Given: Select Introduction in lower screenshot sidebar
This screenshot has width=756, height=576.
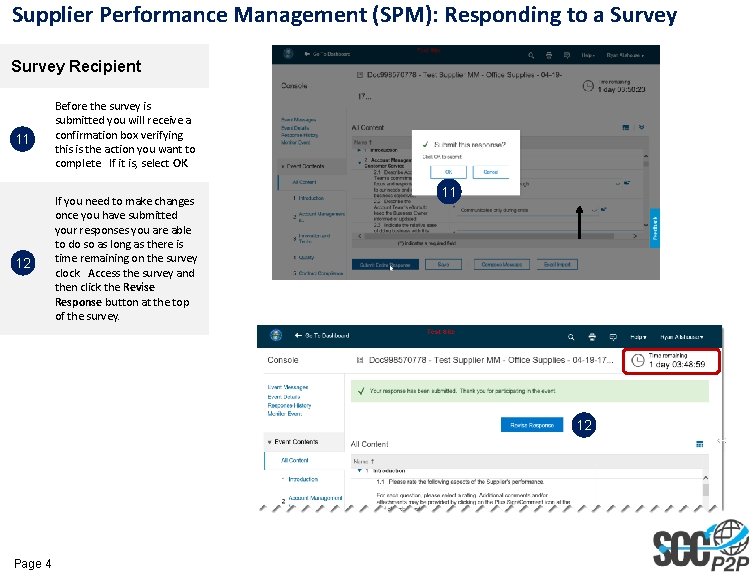Looking at the screenshot, I should [x=303, y=479].
